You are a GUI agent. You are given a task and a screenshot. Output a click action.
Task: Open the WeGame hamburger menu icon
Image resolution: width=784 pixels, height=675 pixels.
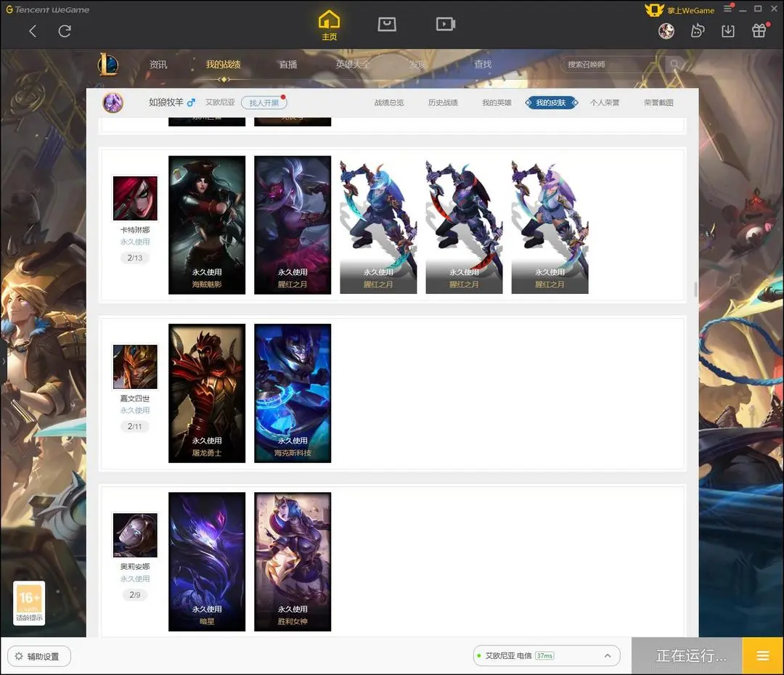(x=727, y=9)
